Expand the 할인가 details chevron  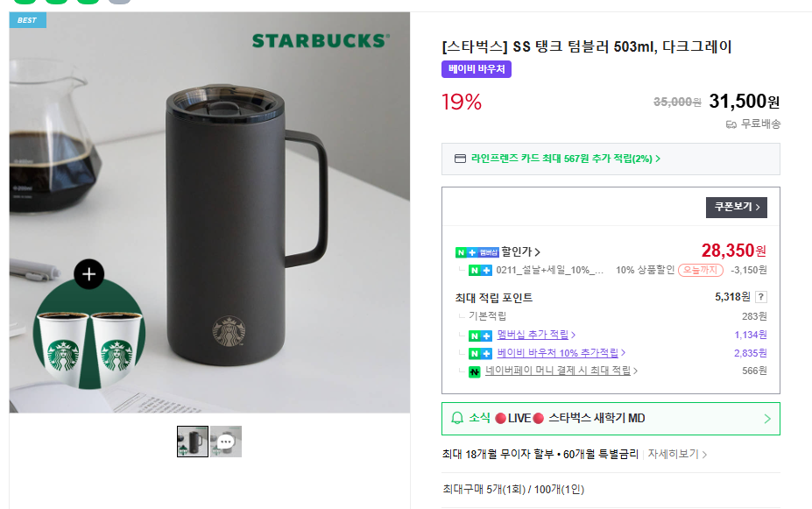537,252
